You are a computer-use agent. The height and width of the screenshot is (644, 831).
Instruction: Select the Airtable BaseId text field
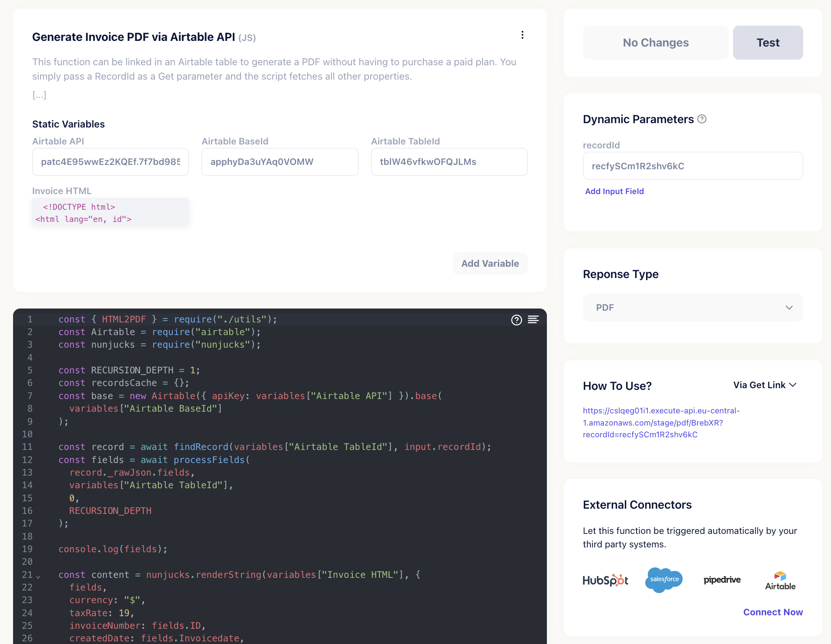279,161
